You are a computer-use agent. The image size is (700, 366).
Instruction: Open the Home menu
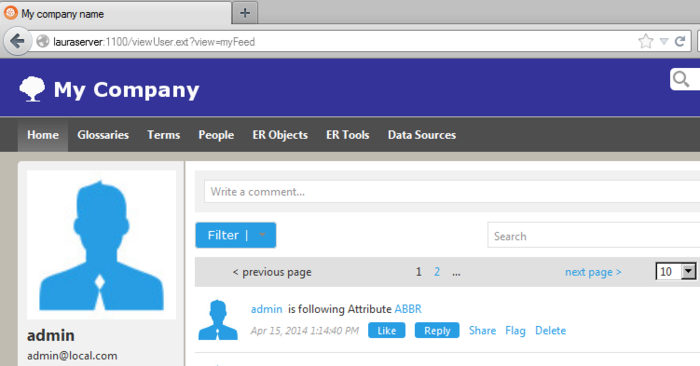(43, 135)
